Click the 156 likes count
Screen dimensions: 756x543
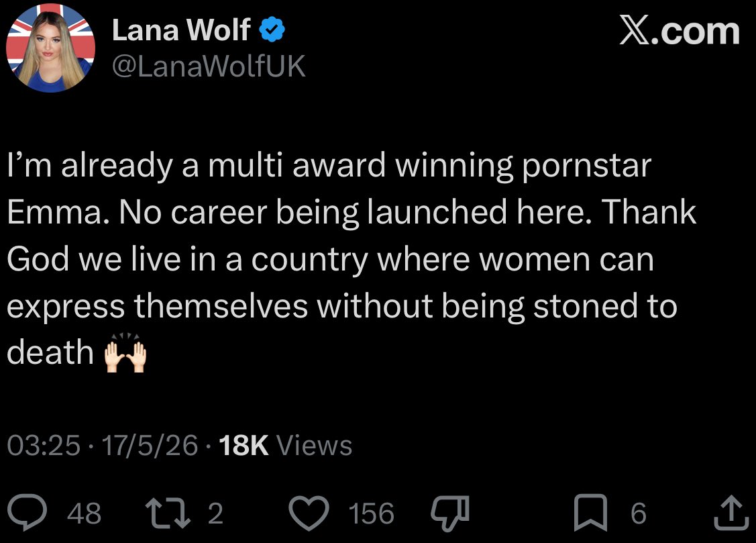click(x=371, y=513)
